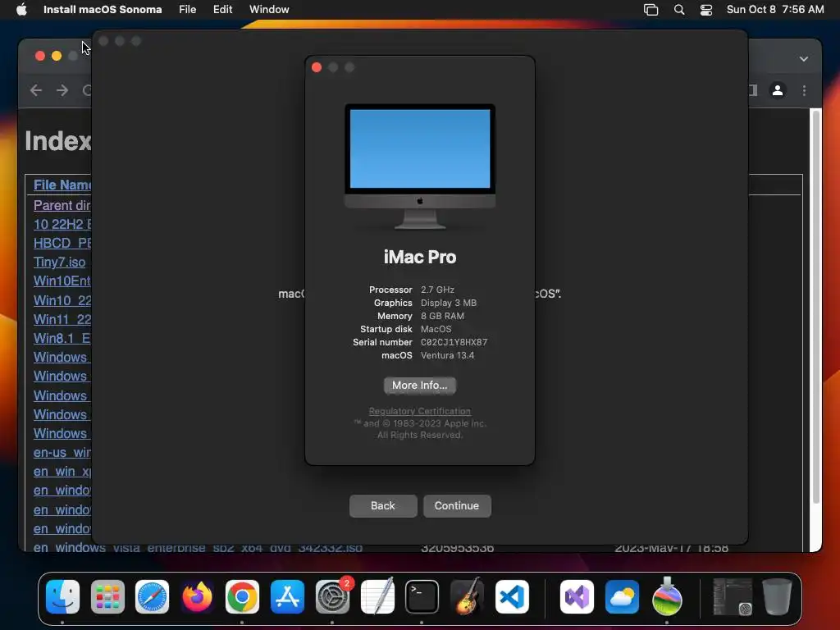Sort by File Name header link
This screenshot has height=630, width=840.
(62, 185)
